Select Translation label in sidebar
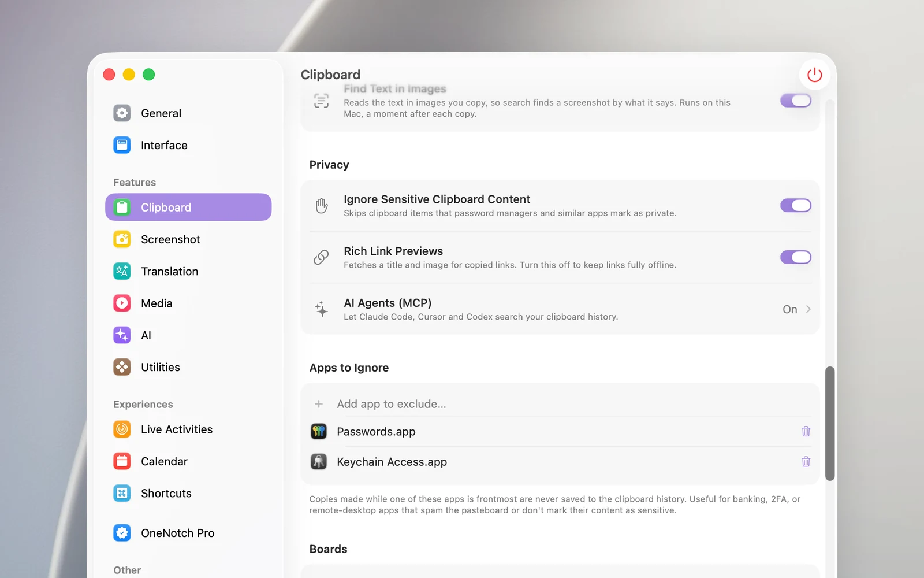The width and height of the screenshot is (924, 578). [x=169, y=271]
